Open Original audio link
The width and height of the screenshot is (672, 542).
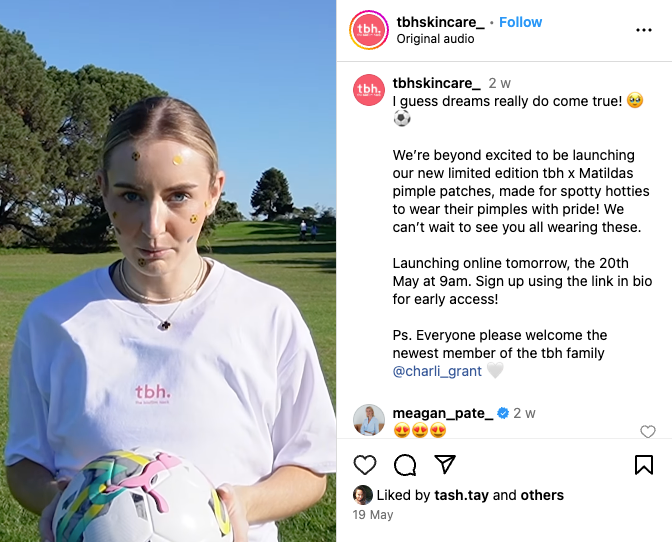[x=435, y=39]
